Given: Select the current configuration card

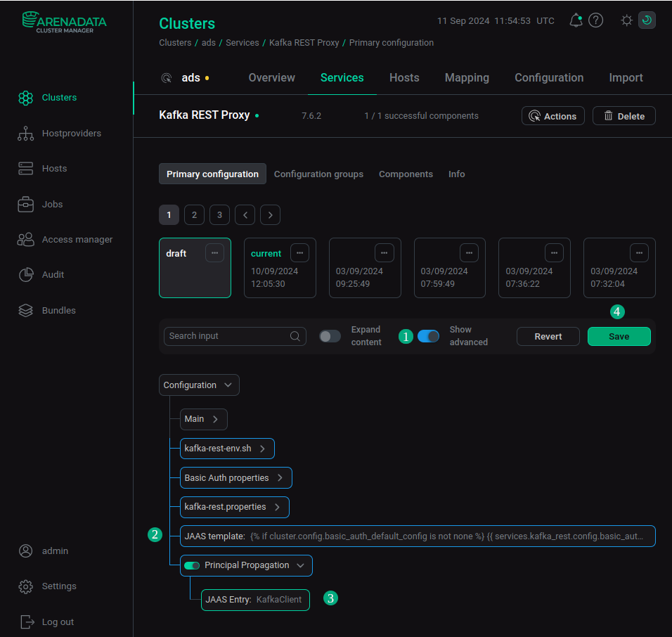Looking at the screenshot, I should pyautogui.click(x=280, y=268).
